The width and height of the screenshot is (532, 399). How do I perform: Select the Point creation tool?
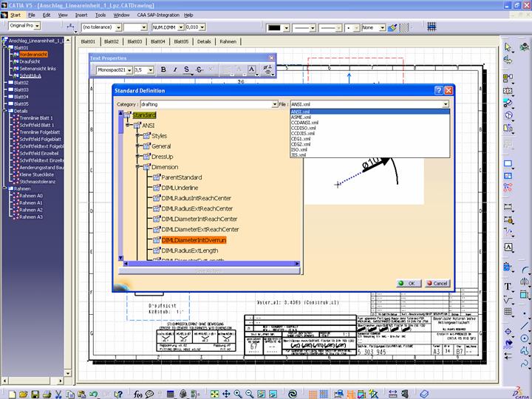[525, 313]
